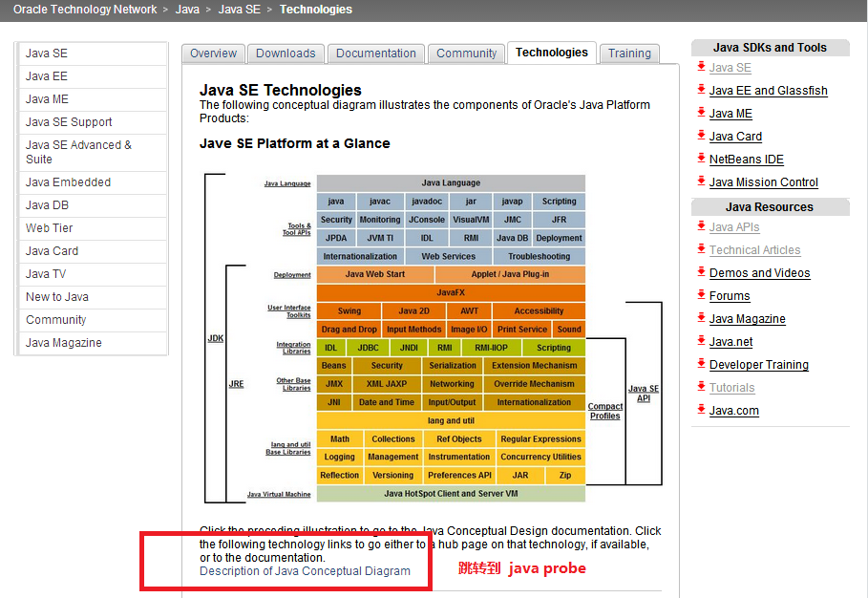
Task: Select Web Tier sidebar item
Action: click(93, 228)
